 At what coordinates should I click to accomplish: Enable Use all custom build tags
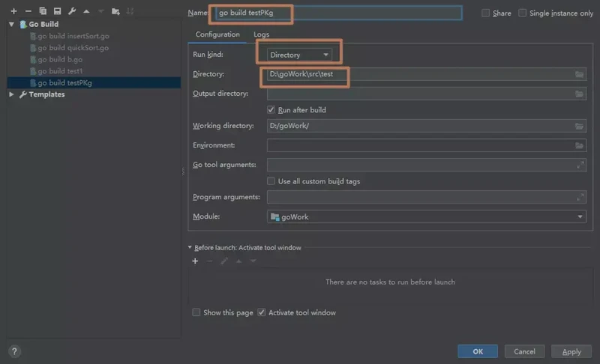[x=271, y=181]
